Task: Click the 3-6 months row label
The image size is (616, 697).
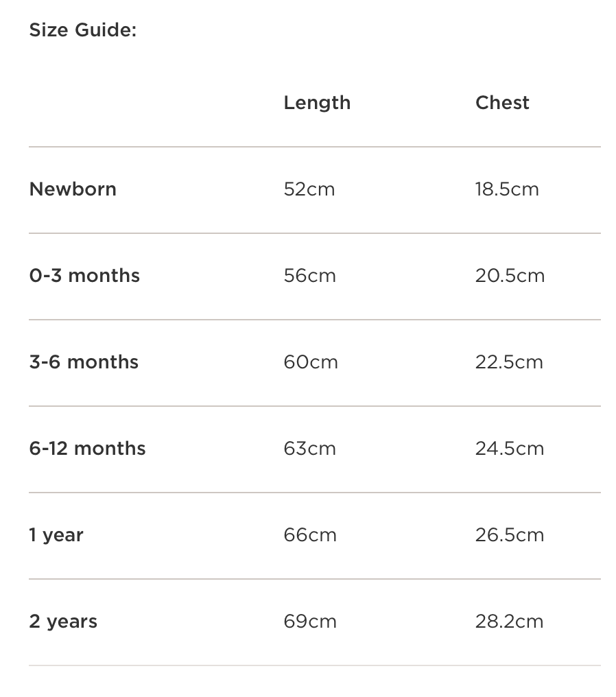Action: (x=84, y=362)
